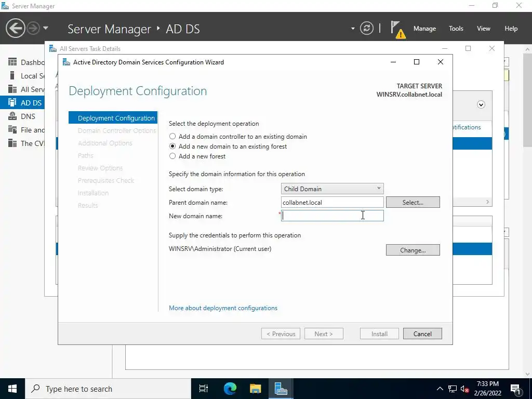Open Task View on taskbar
532x399 pixels.
(204, 389)
